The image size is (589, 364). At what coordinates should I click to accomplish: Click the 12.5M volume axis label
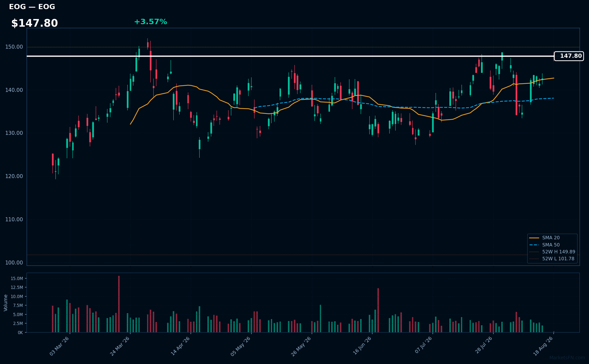click(17, 287)
